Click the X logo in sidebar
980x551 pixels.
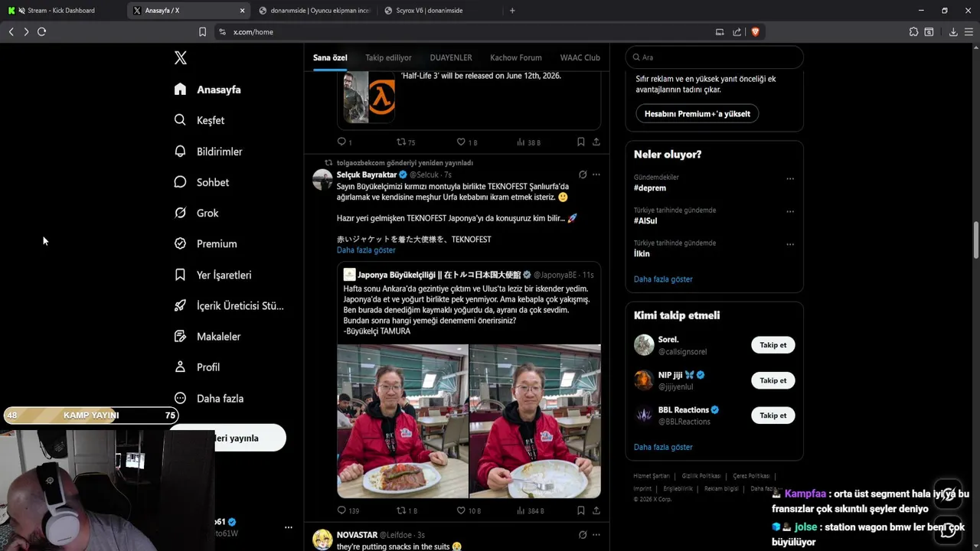[181, 57]
